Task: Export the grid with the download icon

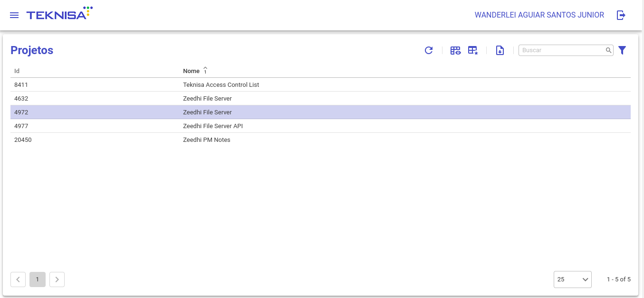Action: (x=500, y=50)
